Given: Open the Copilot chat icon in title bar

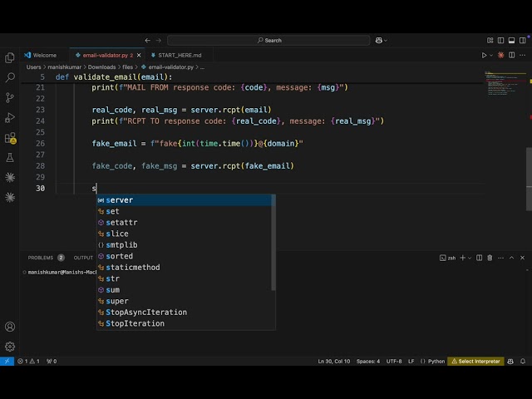Looking at the screenshot, I should click(379, 41).
